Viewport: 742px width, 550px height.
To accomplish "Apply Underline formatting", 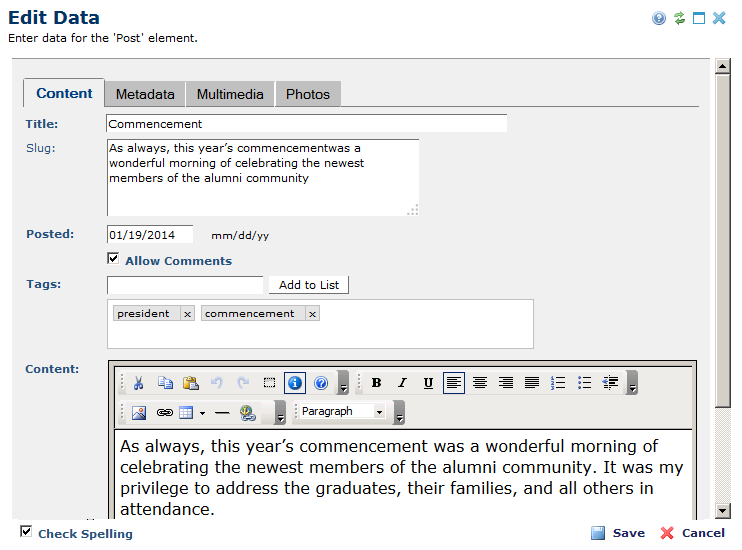I will coord(428,383).
